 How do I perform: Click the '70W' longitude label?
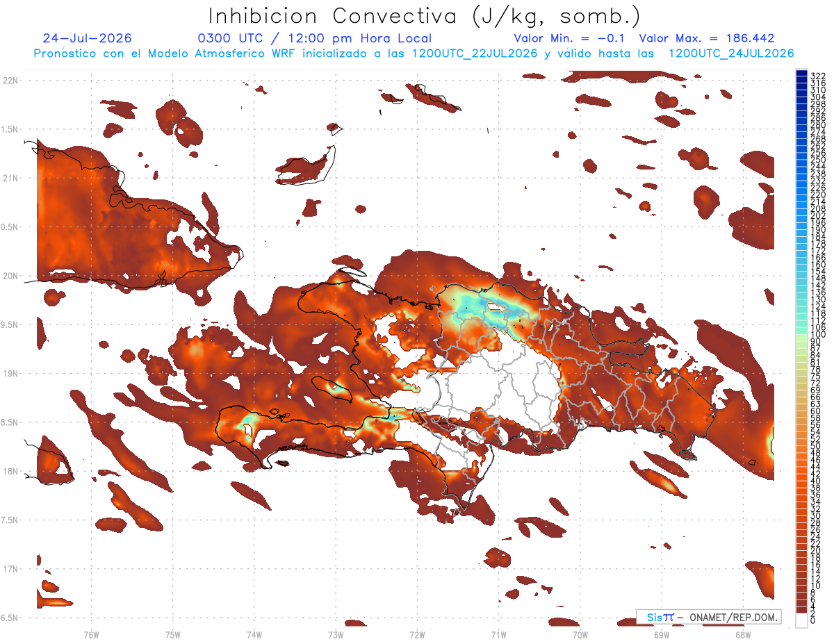580,634
